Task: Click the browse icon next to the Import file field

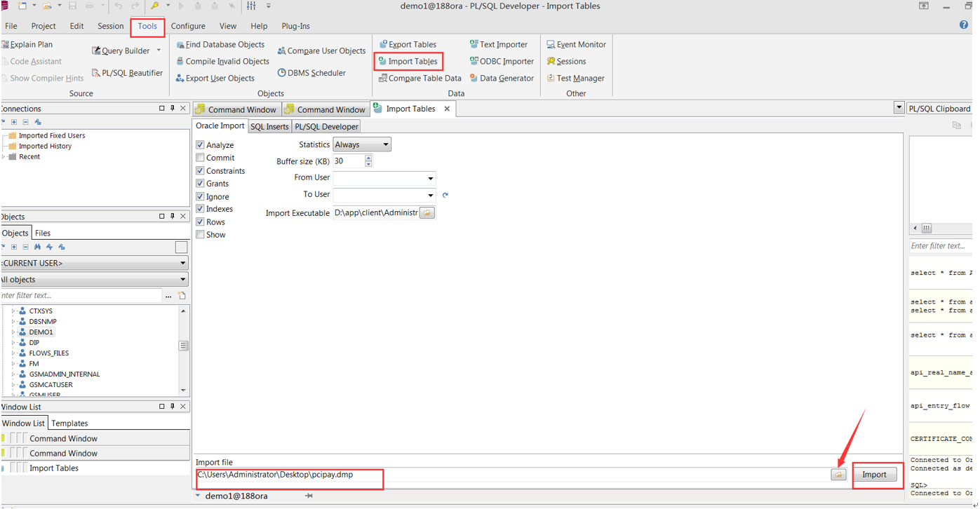Action: tap(838, 475)
